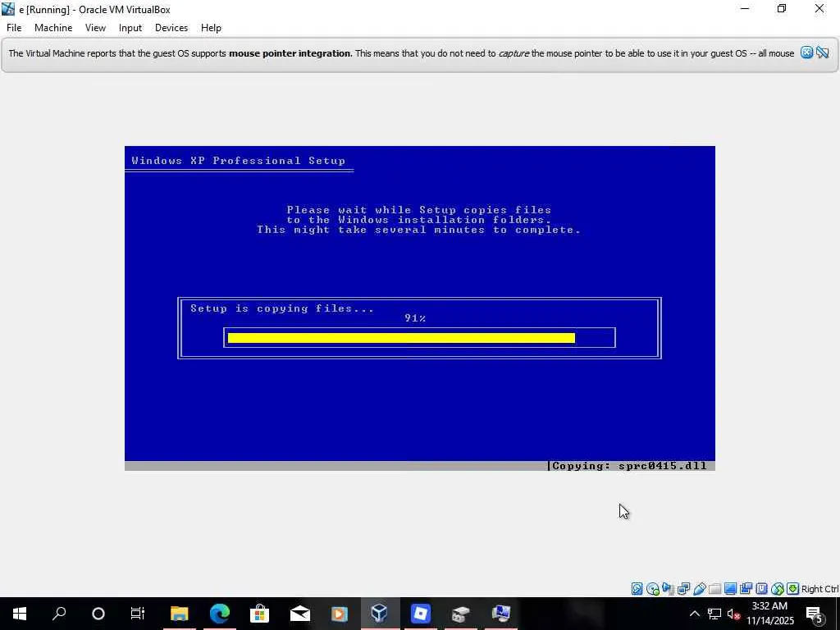The height and width of the screenshot is (630, 840).
Task: Open Windows taskbar search
Action: 59,614
